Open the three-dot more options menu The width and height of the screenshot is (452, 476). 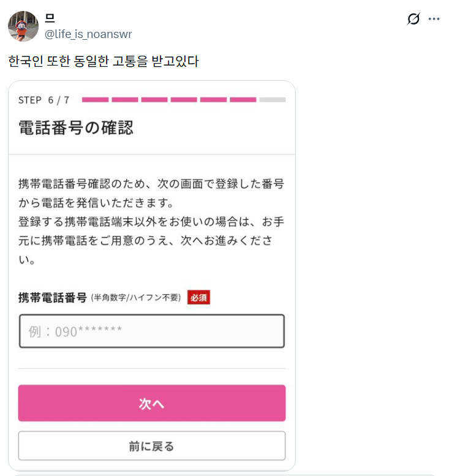(x=434, y=19)
